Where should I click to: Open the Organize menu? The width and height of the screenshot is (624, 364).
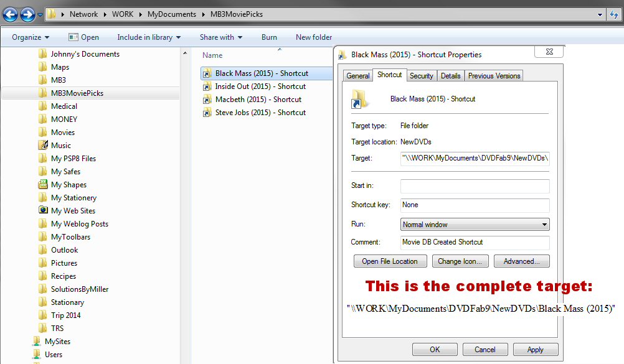(31, 37)
